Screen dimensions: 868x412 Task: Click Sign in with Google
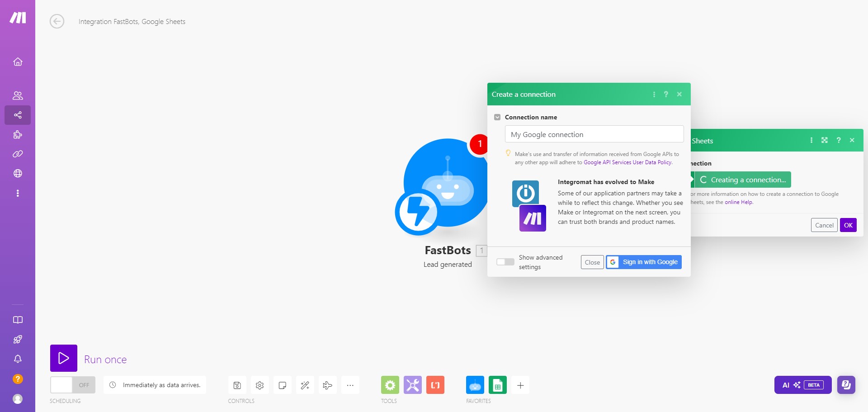click(x=643, y=262)
